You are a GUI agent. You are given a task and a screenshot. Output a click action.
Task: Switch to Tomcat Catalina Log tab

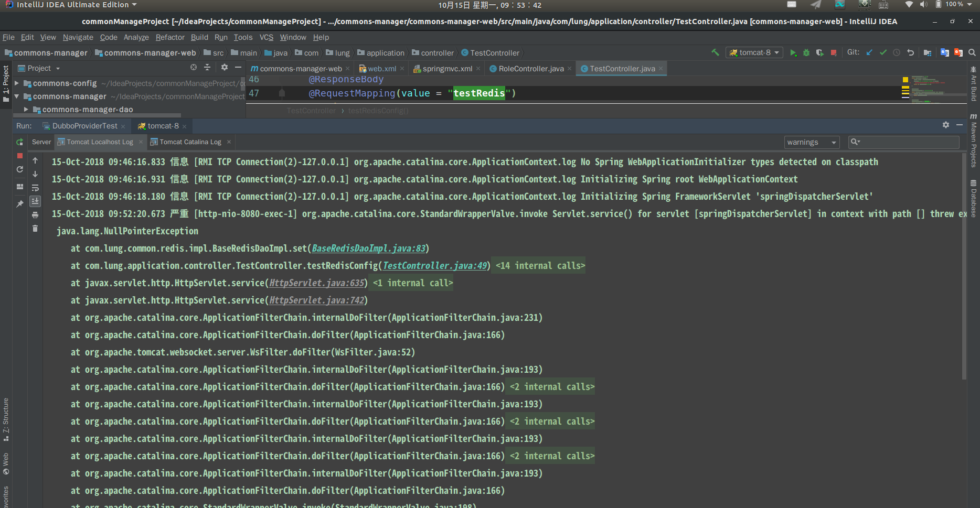(x=190, y=142)
